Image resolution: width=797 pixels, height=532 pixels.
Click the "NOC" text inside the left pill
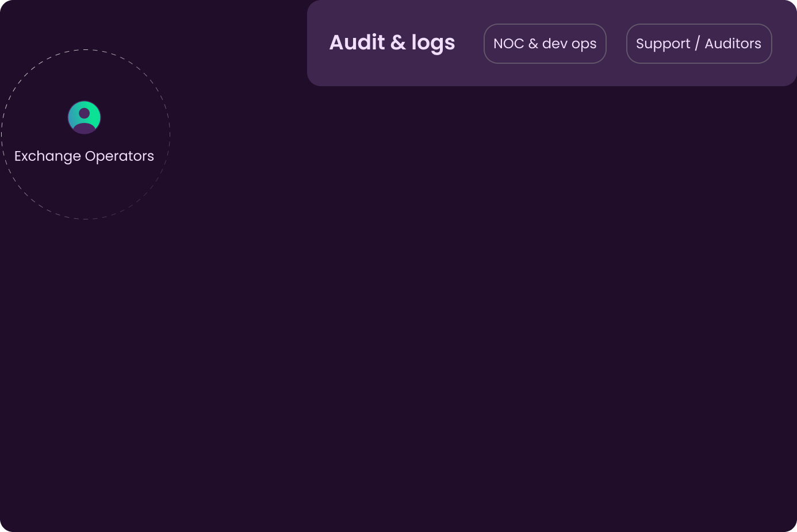click(x=509, y=44)
